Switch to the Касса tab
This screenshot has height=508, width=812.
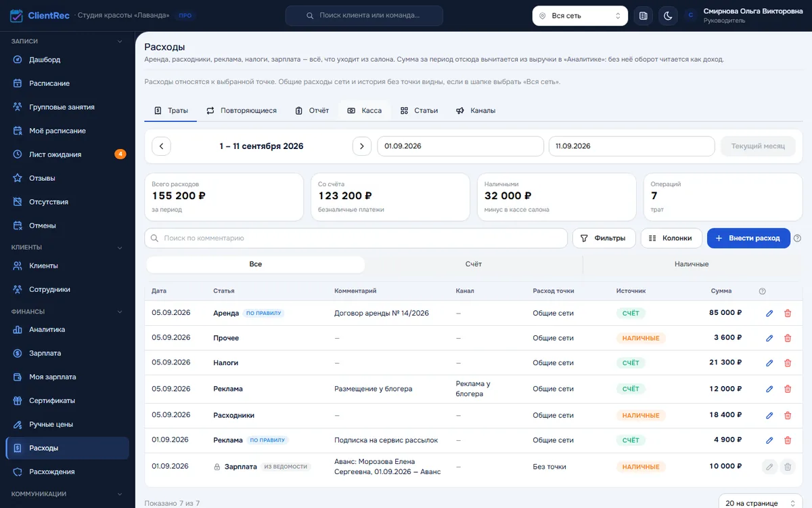[365, 110]
